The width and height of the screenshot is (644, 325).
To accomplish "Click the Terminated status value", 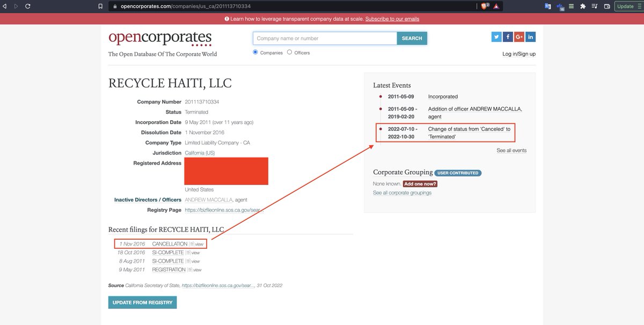I will 196,112.
